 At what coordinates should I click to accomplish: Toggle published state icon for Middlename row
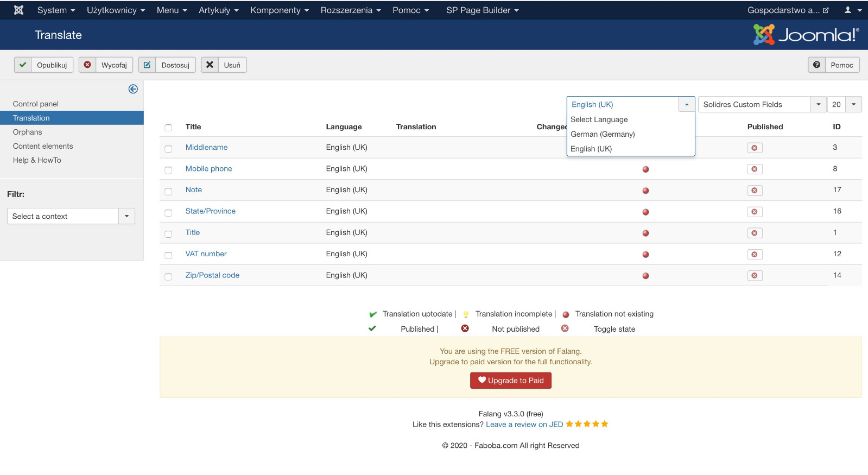click(755, 148)
